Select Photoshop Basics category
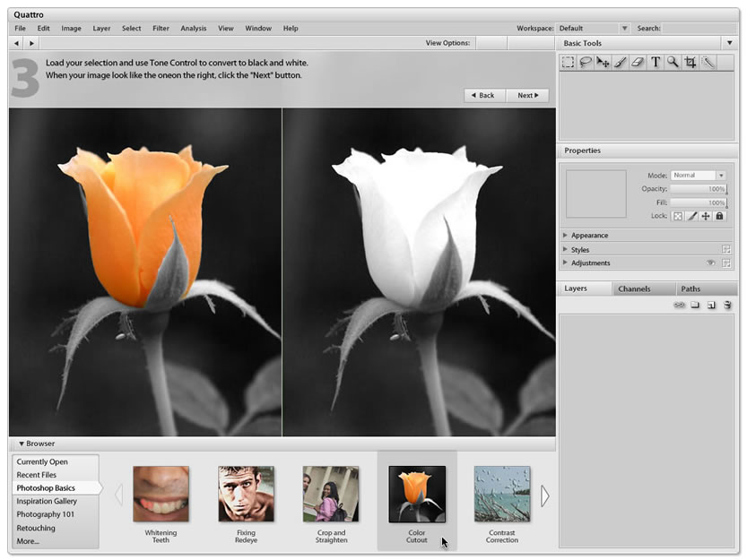Image resolution: width=747 pixels, height=560 pixels. [x=56, y=488]
